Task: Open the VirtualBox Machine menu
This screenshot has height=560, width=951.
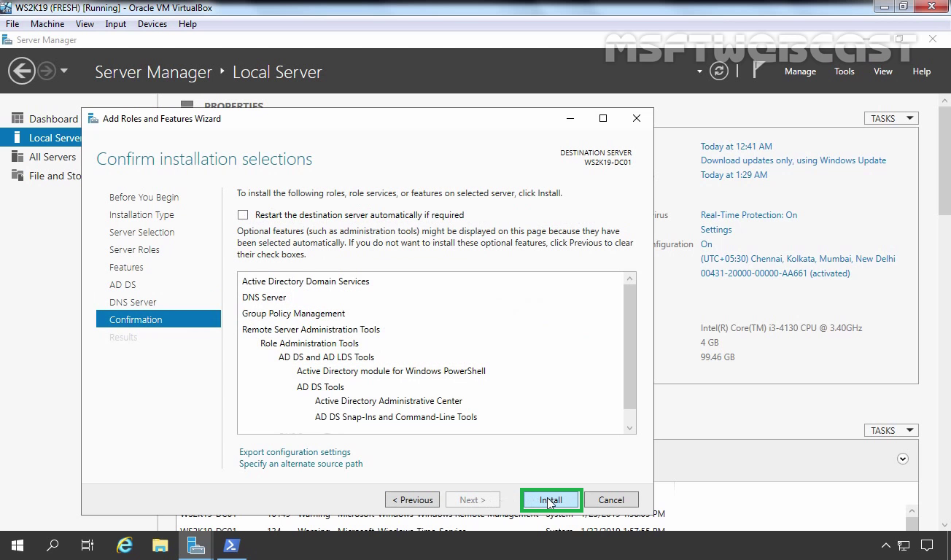Action: coord(47,24)
